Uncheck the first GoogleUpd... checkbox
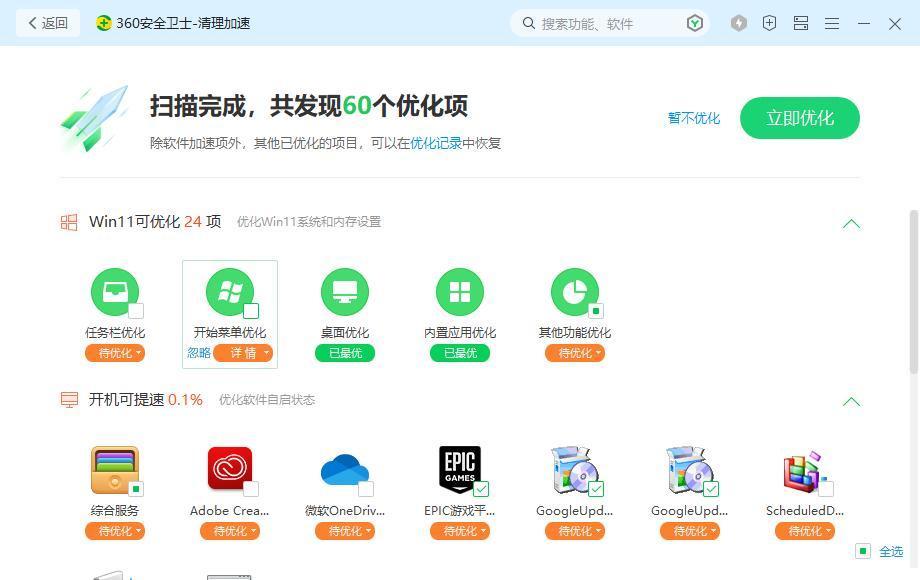Viewport: 920px width, 580px height. [x=596, y=489]
